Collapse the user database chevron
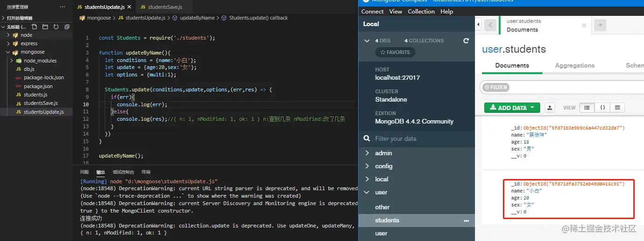This screenshot has height=241, width=644. 367,192
